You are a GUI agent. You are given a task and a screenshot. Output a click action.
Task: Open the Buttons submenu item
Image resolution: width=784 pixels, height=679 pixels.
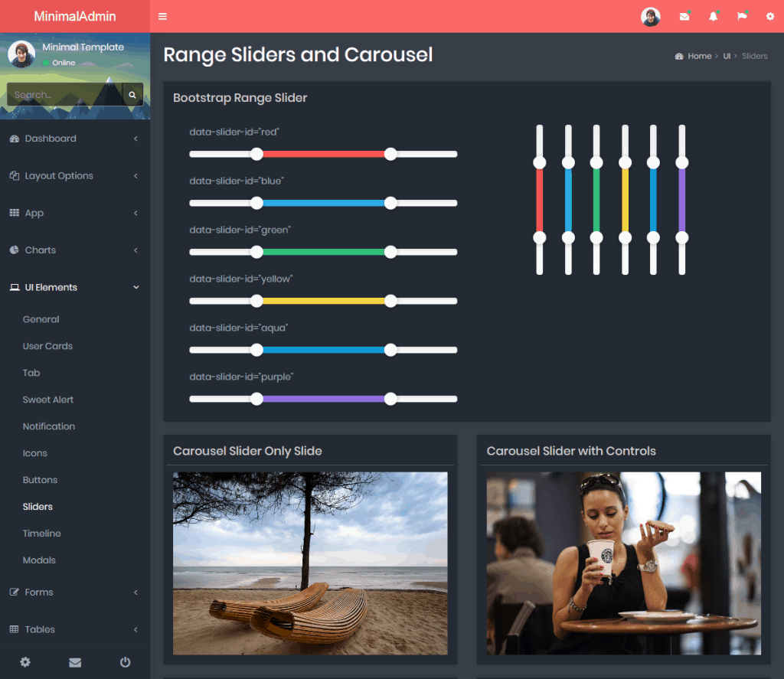point(40,480)
